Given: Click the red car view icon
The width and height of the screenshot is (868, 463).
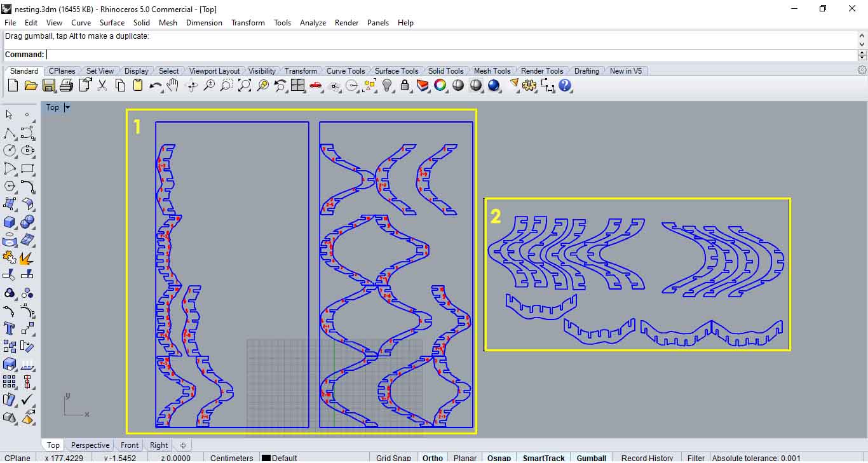Looking at the screenshot, I should pyautogui.click(x=316, y=85).
